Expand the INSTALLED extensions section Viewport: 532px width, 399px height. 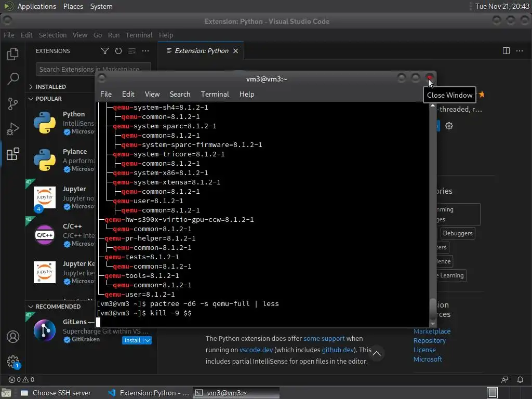(51, 87)
